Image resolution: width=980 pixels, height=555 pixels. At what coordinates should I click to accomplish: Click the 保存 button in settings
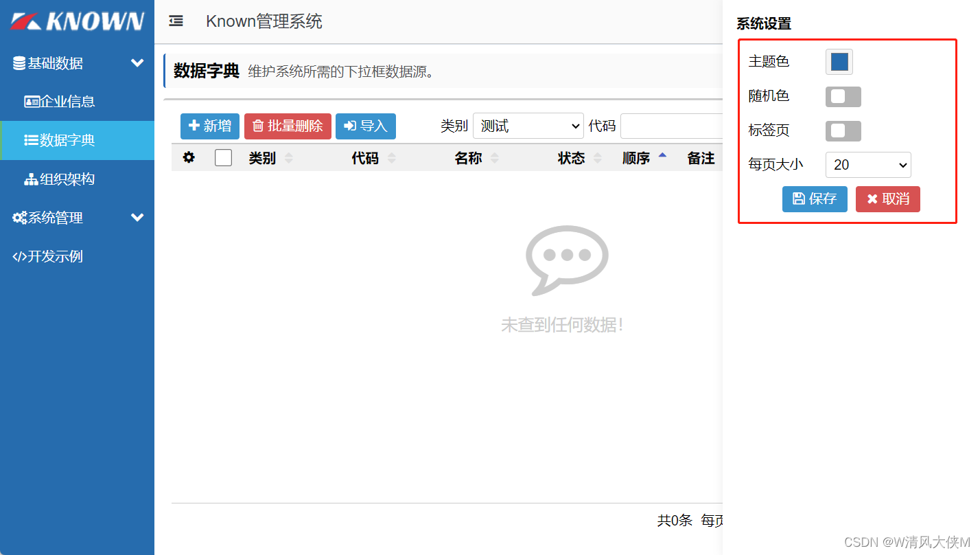click(x=815, y=199)
